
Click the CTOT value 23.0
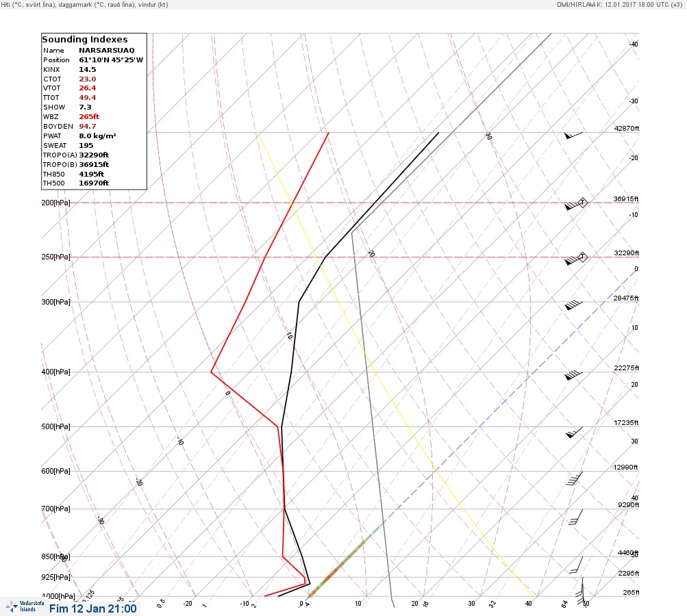pos(87,79)
